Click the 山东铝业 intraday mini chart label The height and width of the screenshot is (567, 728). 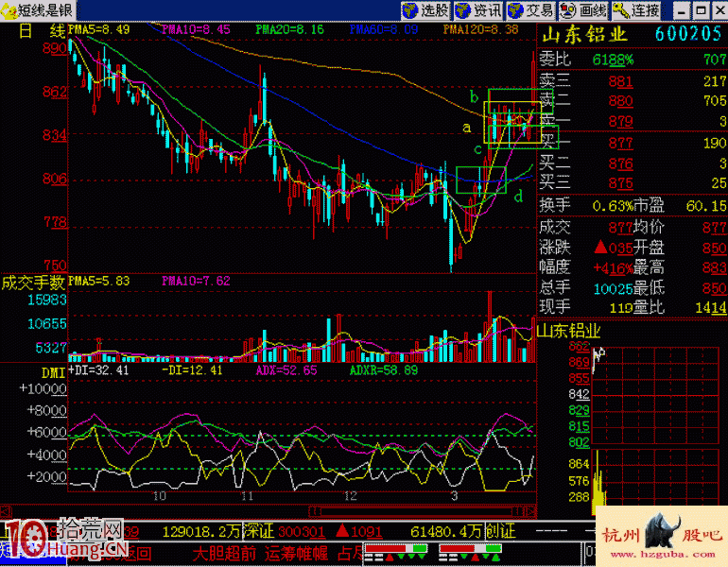569,331
